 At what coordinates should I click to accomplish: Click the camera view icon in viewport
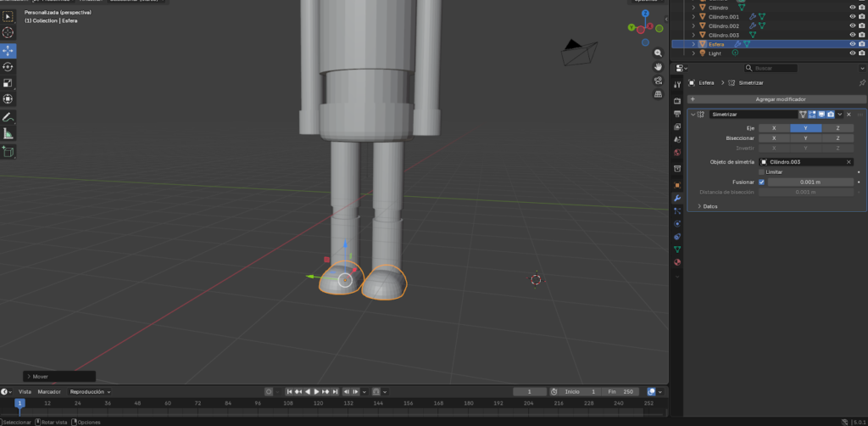pos(658,81)
